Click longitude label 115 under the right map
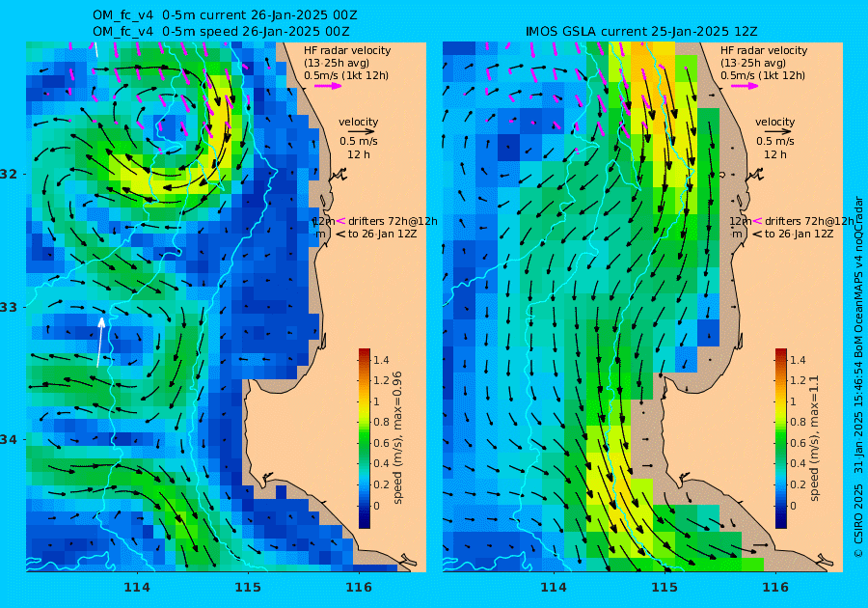 pyautogui.click(x=665, y=588)
